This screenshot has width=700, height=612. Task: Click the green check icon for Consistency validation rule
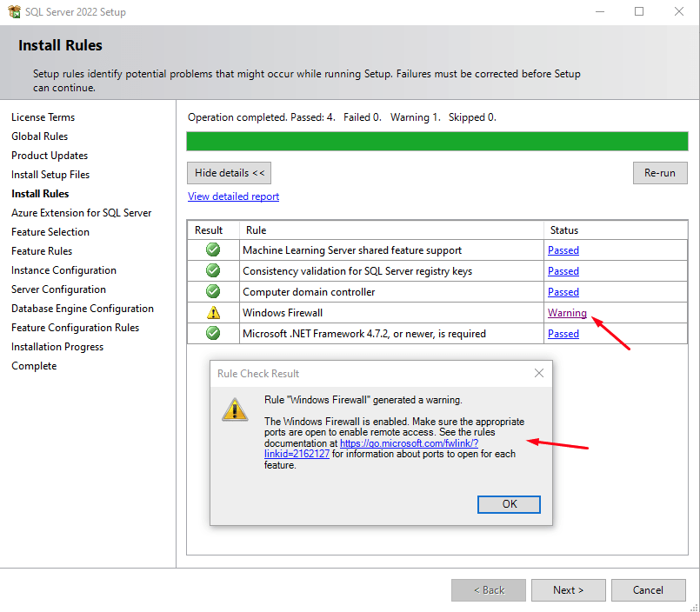[x=213, y=270]
